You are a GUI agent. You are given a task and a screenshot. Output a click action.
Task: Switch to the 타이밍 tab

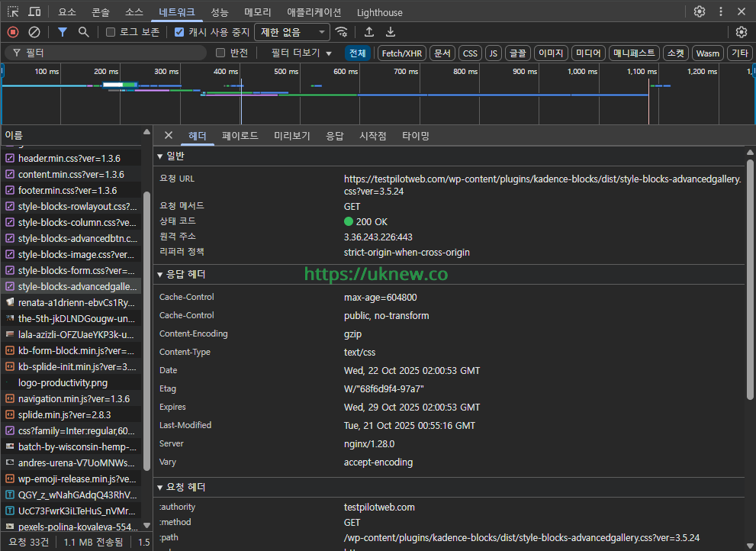[x=416, y=136]
